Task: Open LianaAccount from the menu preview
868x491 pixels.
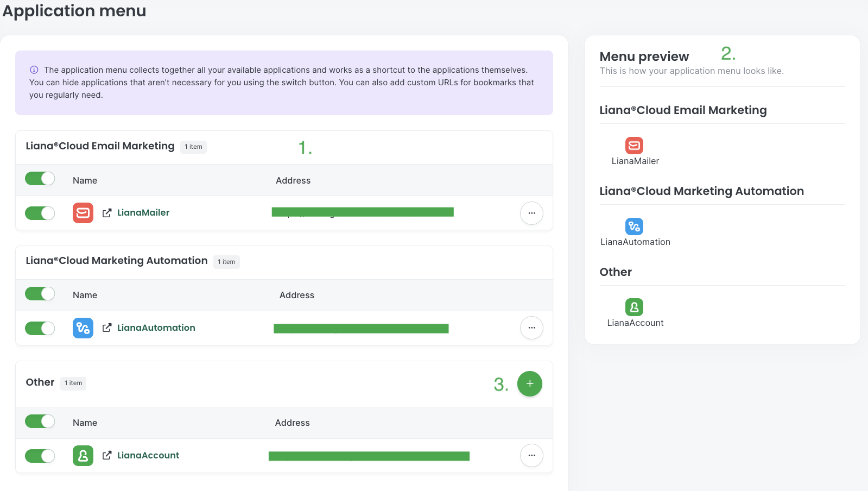Action: coord(635,313)
